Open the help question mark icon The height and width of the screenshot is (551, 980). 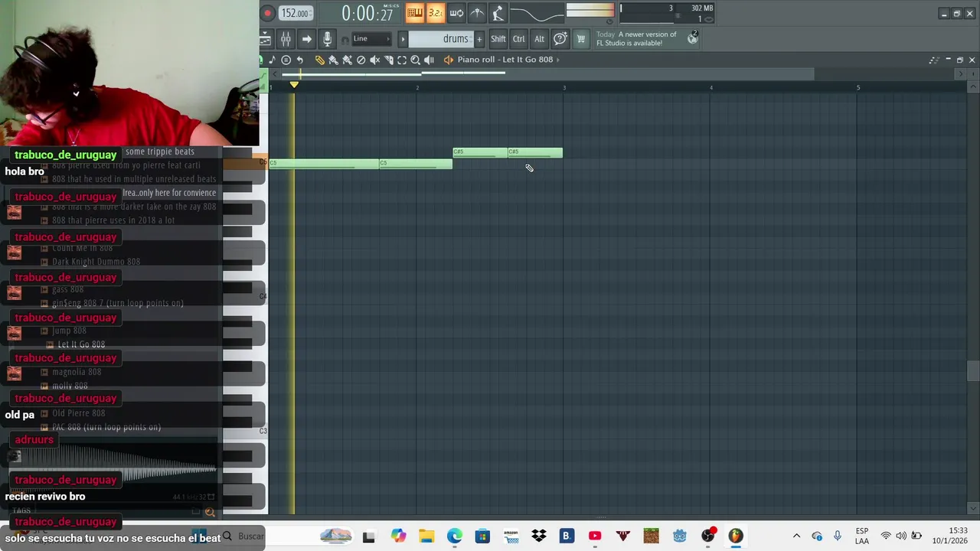click(x=560, y=39)
